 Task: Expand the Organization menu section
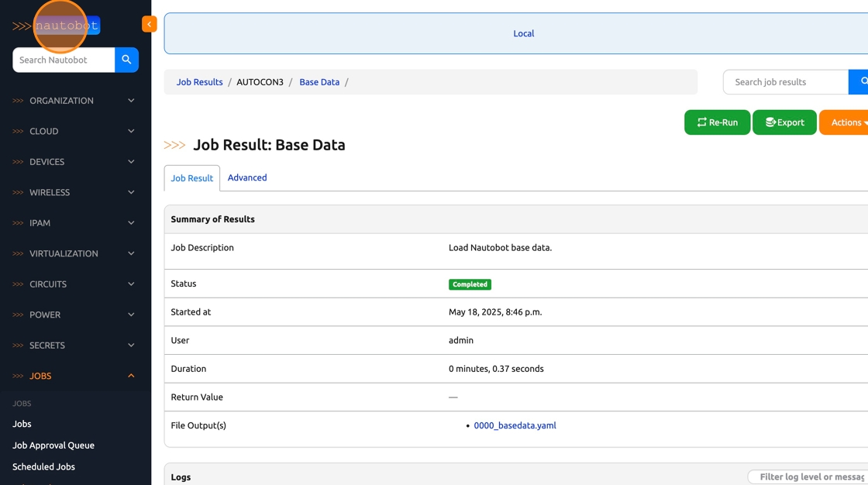74,101
